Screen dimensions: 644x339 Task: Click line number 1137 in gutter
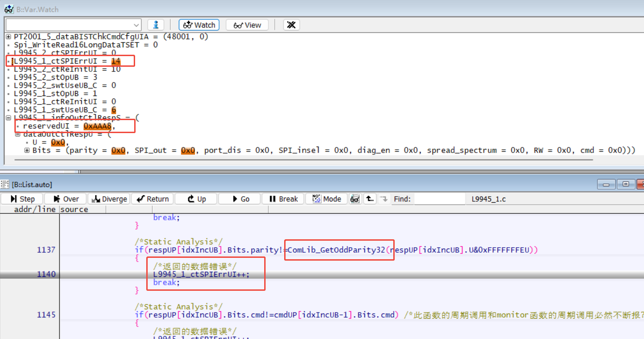[46, 250]
